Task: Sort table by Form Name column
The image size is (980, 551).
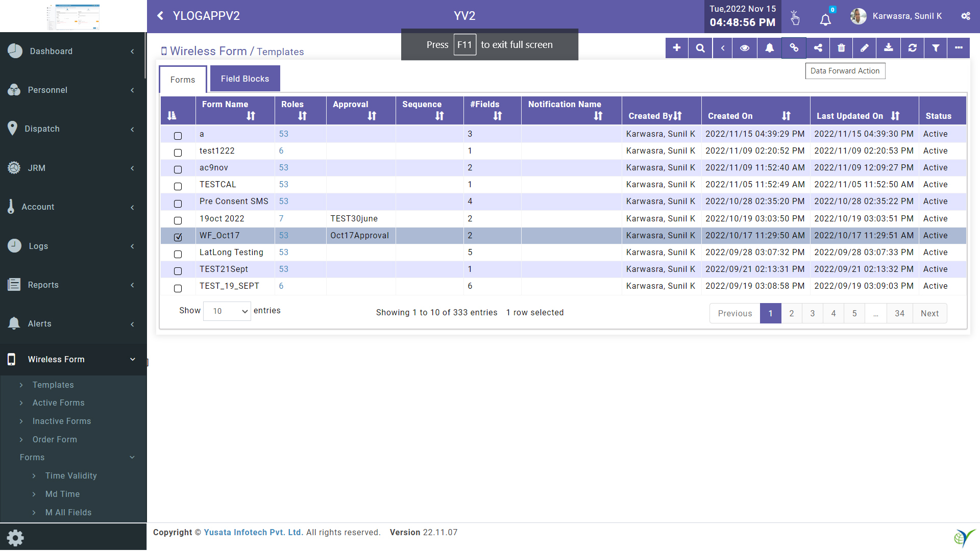Action: 251,116
